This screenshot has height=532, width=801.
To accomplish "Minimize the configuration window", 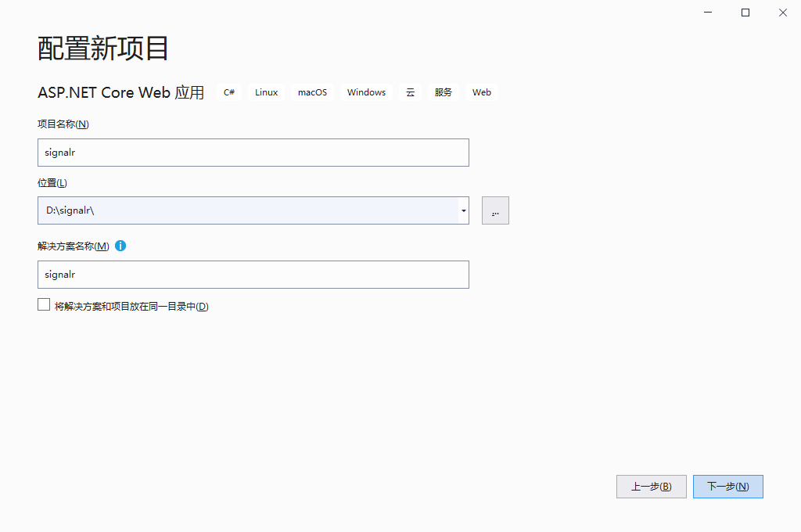I will [707, 12].
